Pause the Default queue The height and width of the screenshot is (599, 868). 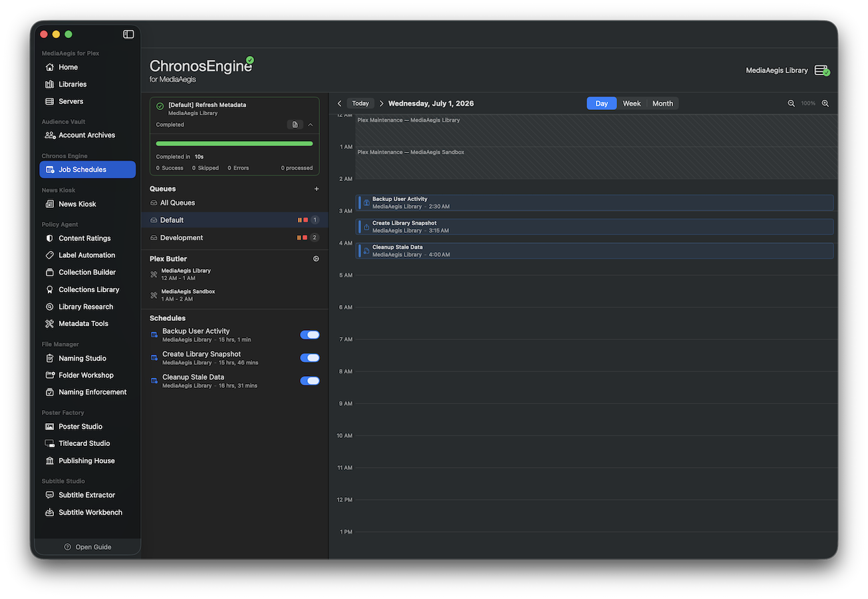[299, 220]
